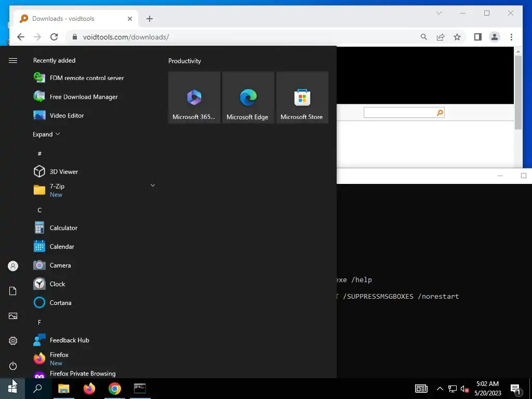Viewport: 532px width, 399px height.
Task: Click the Windows Start button
Action: [12, 389]
